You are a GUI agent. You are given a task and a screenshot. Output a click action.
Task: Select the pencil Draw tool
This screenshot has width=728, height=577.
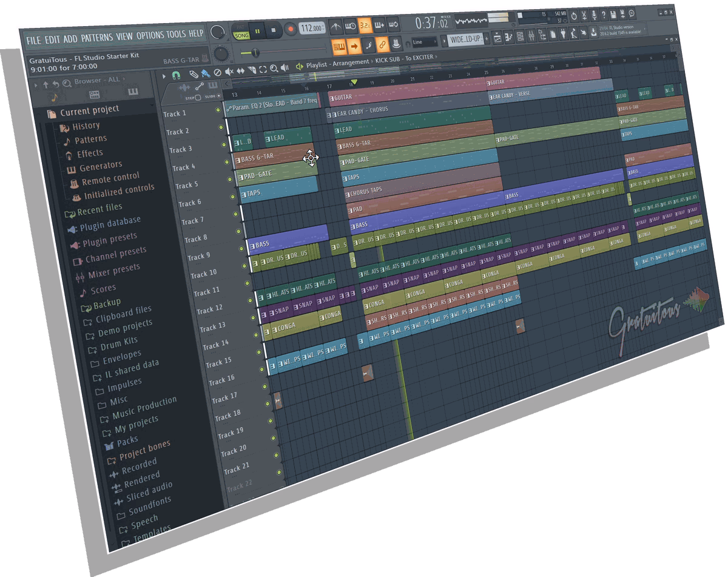[x=194, y=74]
